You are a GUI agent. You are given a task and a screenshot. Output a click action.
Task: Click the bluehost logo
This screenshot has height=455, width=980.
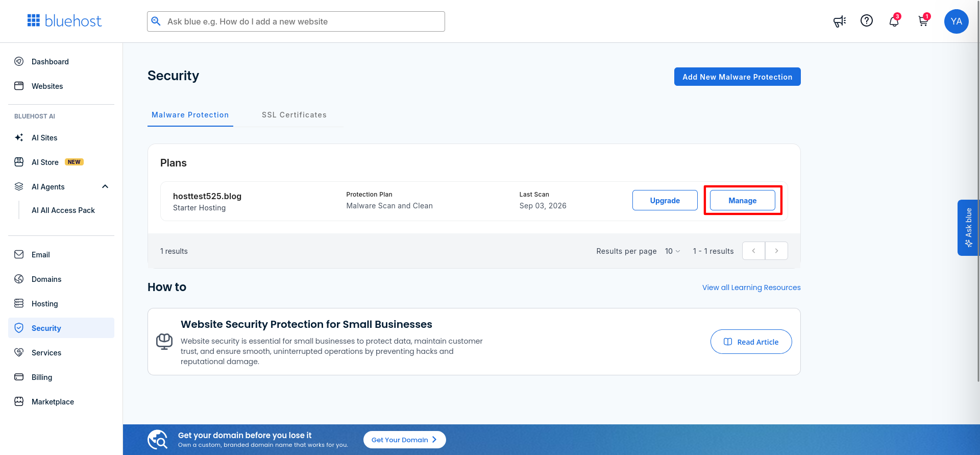(64, 21)
